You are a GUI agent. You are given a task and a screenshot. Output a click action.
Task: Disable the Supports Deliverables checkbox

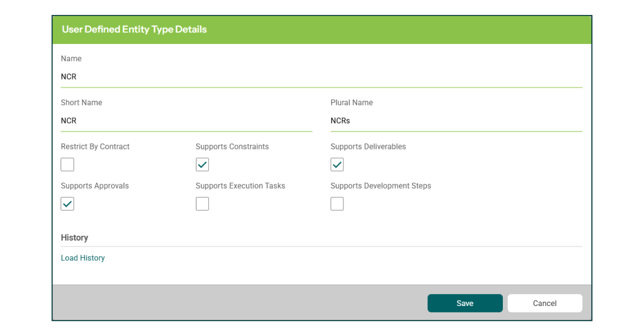click(337, 165)
